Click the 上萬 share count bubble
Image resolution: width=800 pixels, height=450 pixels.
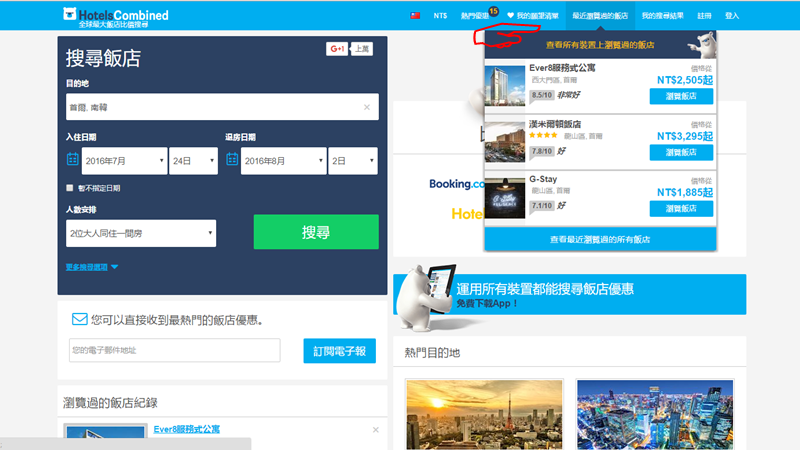pyautogui.click(x=362, y=49)
